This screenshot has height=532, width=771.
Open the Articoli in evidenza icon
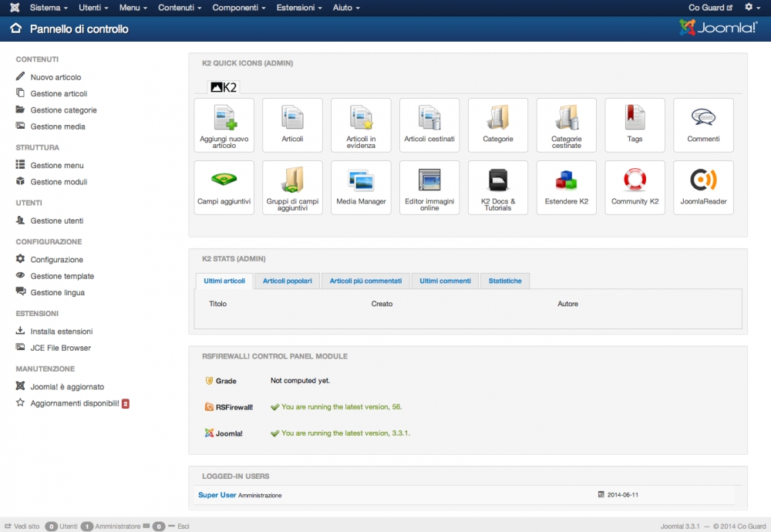pos(361,125)
